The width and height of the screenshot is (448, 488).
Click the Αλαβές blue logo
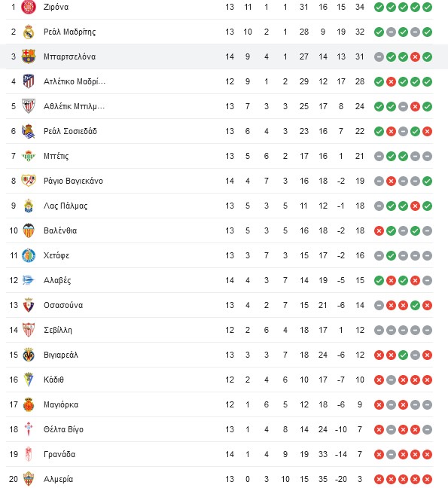click(x=29, y=280)
